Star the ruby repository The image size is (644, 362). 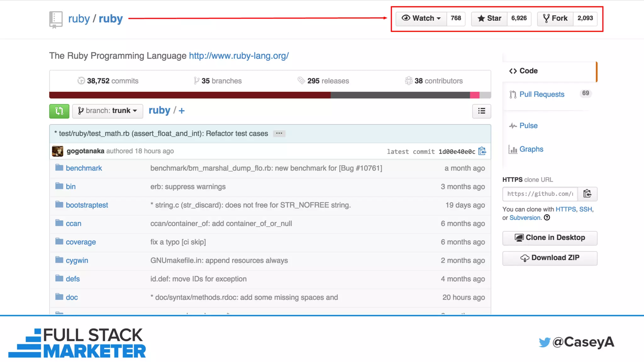[x=489, y=18]
